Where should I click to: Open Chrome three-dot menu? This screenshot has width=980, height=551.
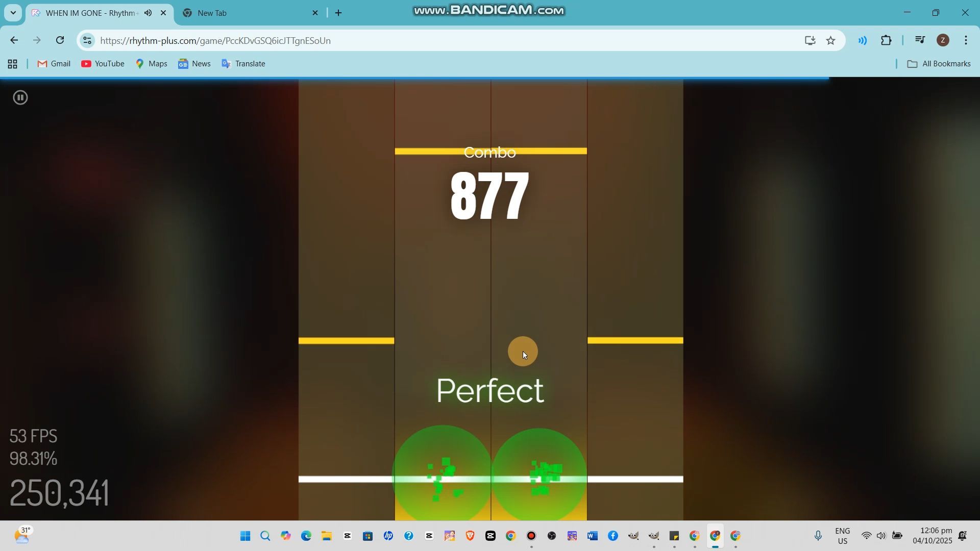click(966, 40)
